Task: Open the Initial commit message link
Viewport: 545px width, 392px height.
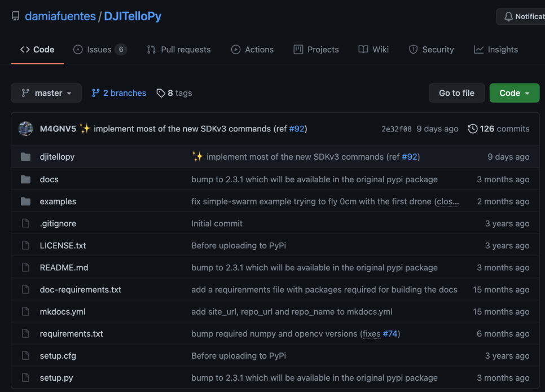Action: pyautogui.click(x=217, y=223)
